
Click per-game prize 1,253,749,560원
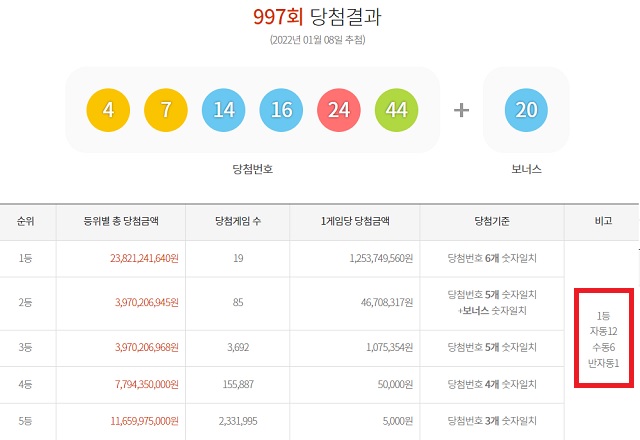pos(381,258)
